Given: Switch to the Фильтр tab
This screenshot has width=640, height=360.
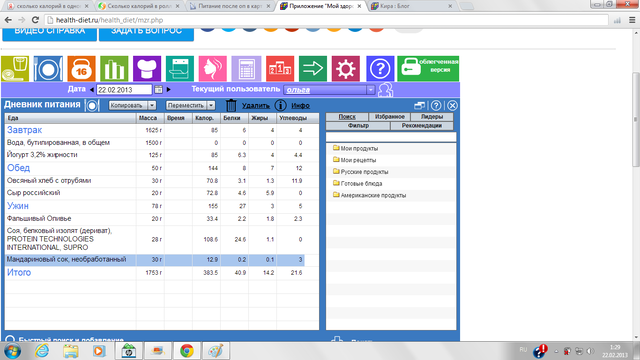Looking at the screenshot, I should pos(358,126).
